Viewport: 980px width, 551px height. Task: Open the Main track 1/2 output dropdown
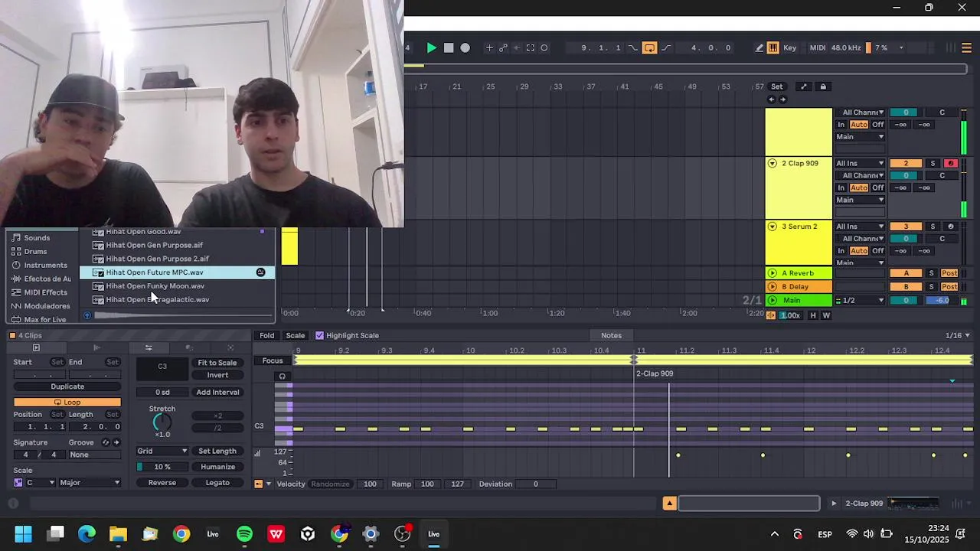tap(860, 300)
